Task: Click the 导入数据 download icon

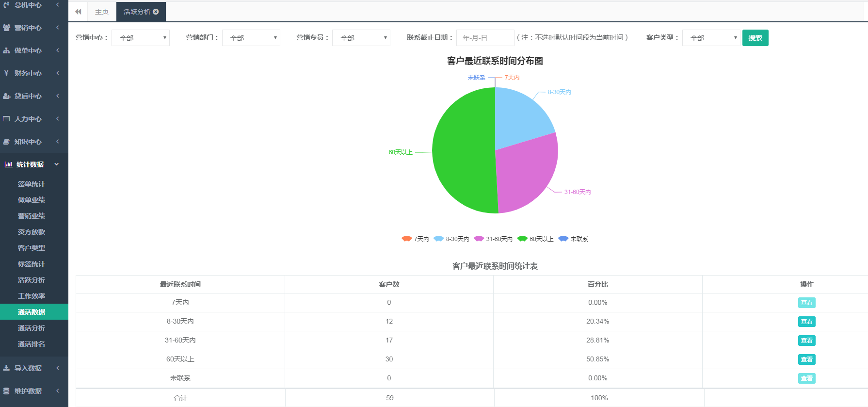Action: [6, 368]
